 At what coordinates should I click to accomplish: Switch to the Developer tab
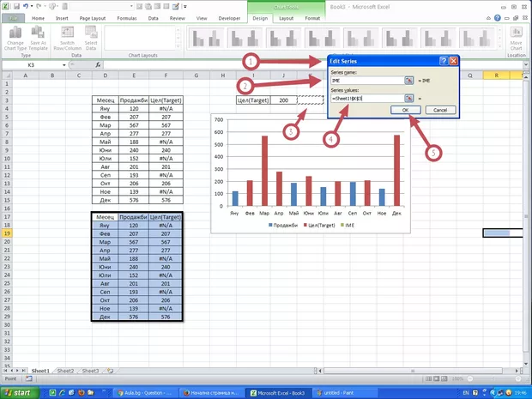click(229, 18)
